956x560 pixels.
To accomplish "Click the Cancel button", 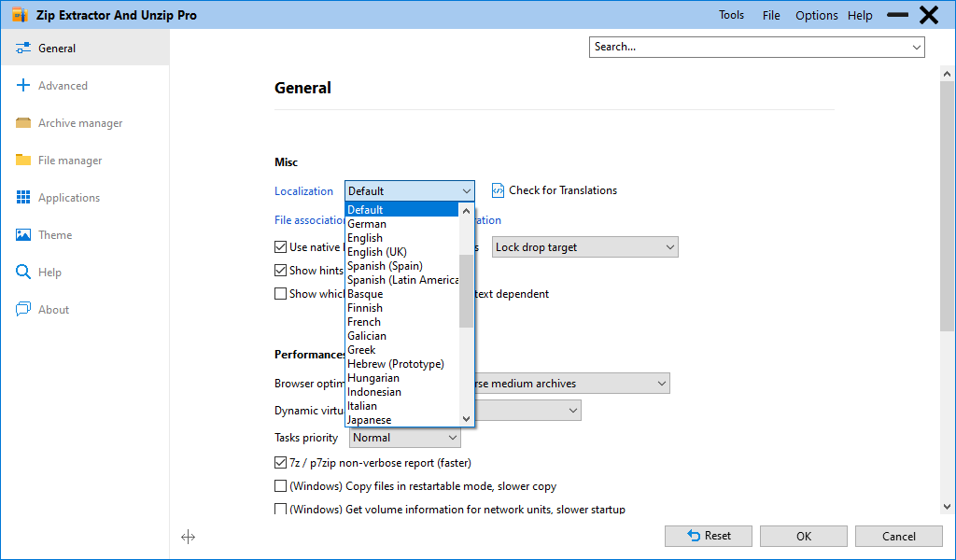I will [x=899, y=537].
